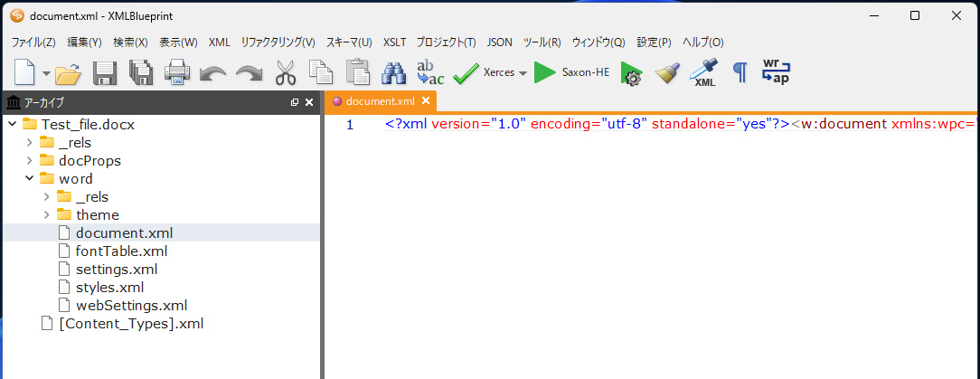Close the document.xml tab
Screen dimensions: 980x379
click(426, 100)
